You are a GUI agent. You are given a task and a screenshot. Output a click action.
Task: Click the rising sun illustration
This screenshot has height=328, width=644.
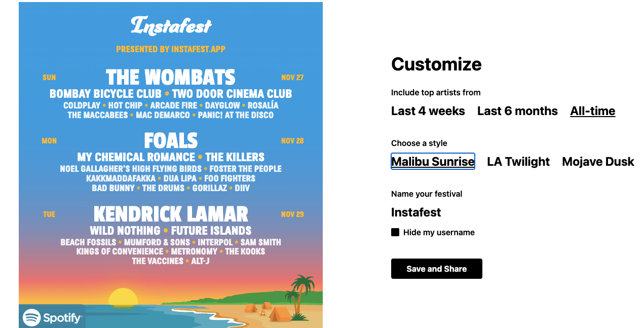coord(123,298)
